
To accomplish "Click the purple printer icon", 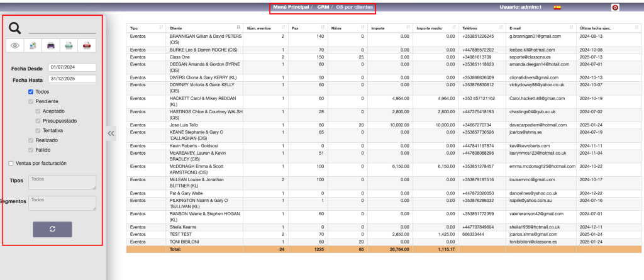I will [x=51, y=45].
